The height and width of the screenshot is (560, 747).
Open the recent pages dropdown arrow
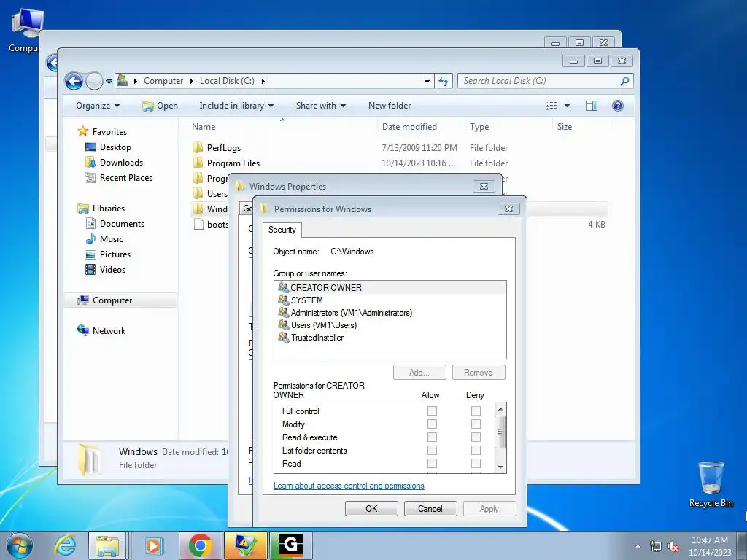point(109,82)
